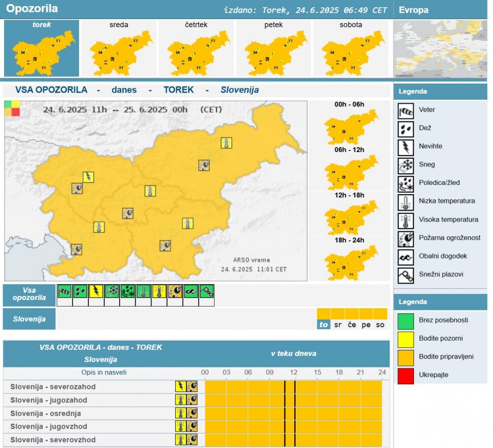
Task: Select the rain (Dež) warning filter icon
Action: [80, 292]
